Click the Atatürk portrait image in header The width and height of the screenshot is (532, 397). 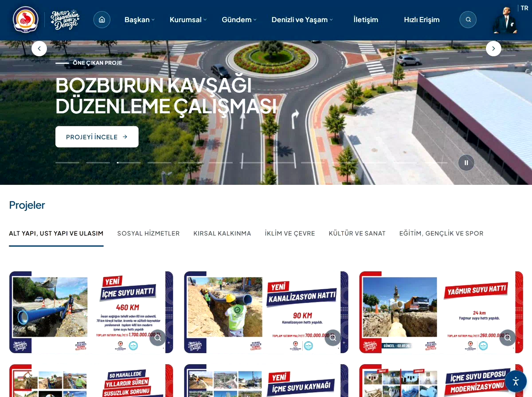point(505,20)
